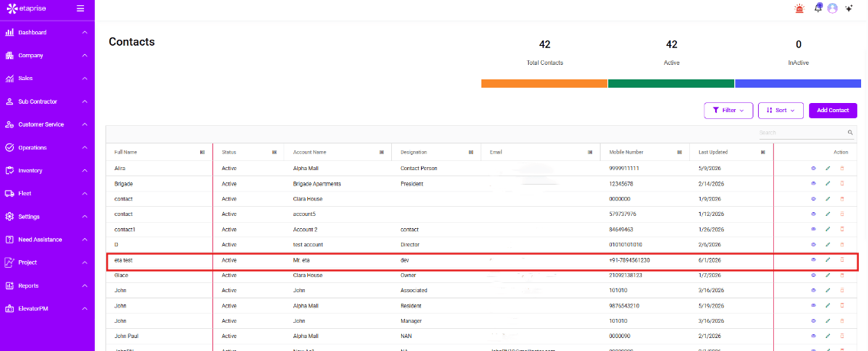View the Grace contact details
The height and width of the screenshot is (351, 868).
[813, 275]
